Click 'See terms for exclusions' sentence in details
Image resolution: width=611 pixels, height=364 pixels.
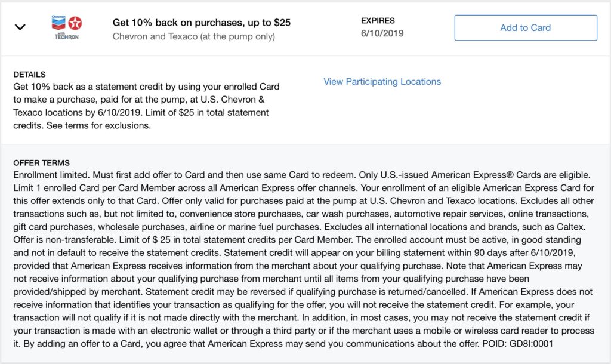tap(98, 125)
